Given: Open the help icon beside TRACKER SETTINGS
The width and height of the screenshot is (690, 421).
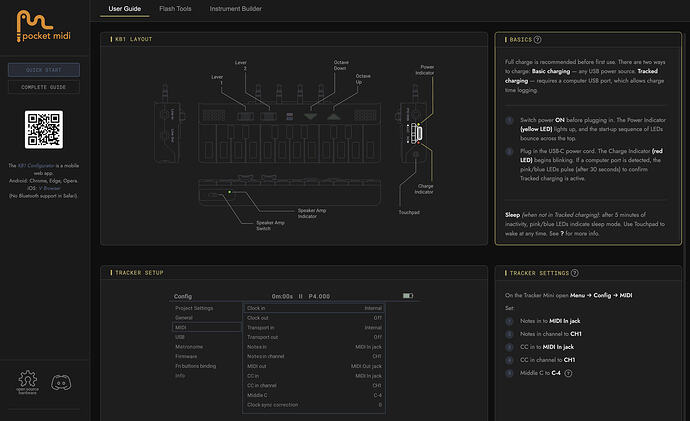Looking at the screenshot, I should pyautogui.click(x=575, y=273).
